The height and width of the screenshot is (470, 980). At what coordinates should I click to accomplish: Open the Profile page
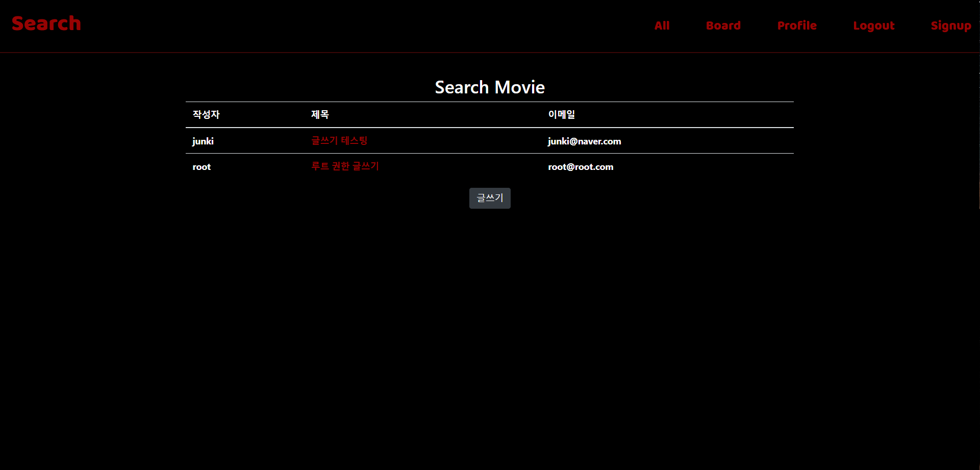797,25
